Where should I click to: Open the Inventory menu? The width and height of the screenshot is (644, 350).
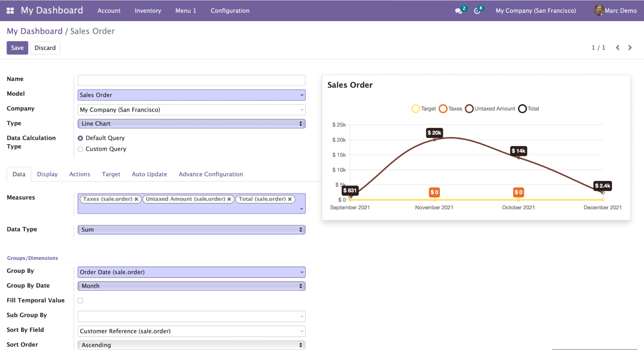click(x=148, y=11)
